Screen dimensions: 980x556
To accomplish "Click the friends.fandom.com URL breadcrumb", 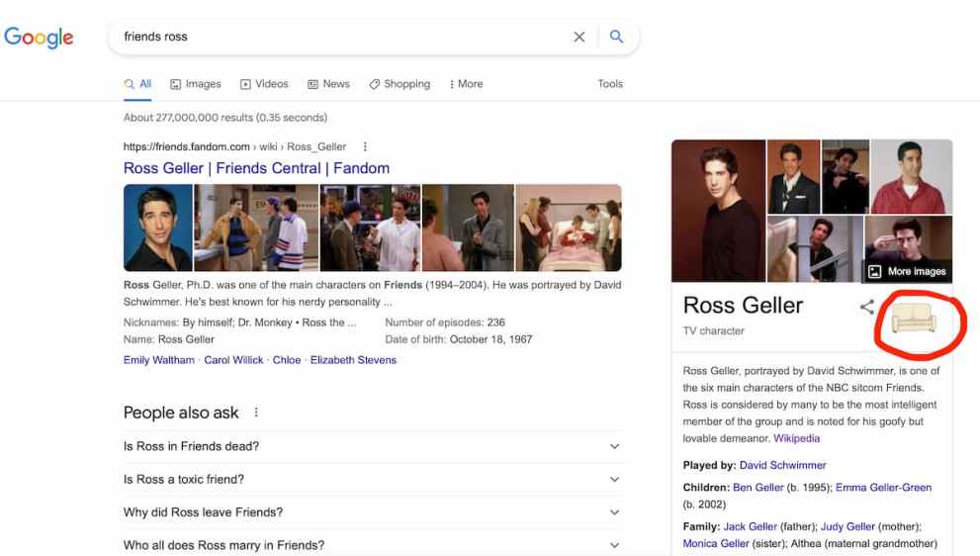I will click(x=234, y=146).
